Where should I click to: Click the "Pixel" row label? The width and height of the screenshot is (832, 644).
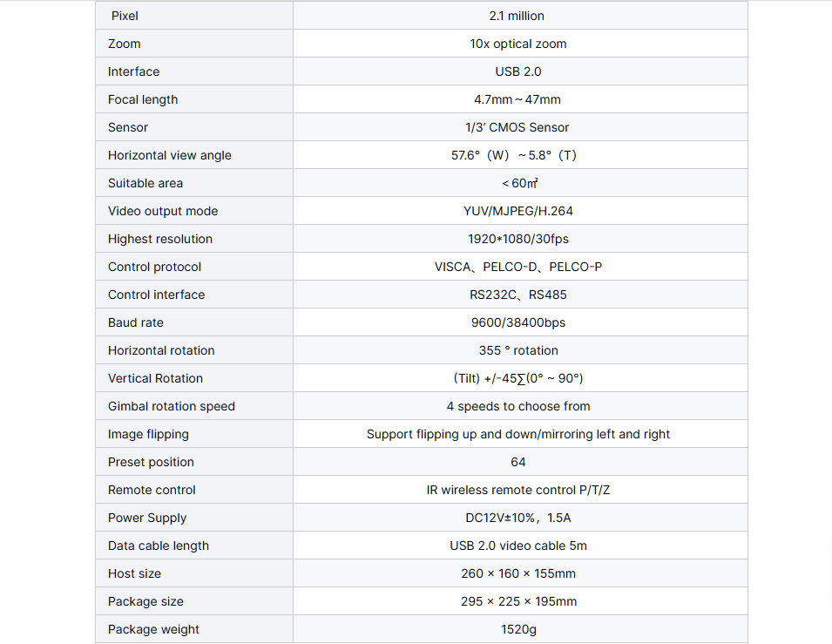(125, 16)
